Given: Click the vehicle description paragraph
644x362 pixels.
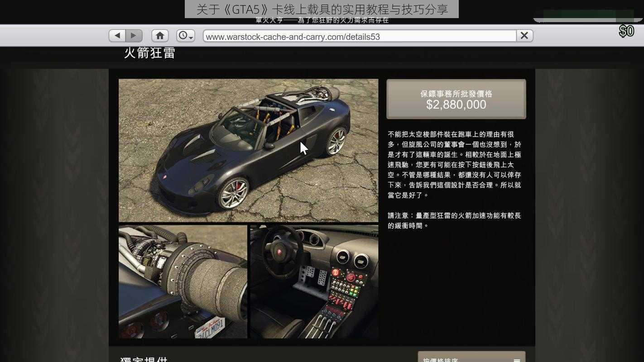Looking at the screenshot, I should pyautogui.click(x=454, y=165).
